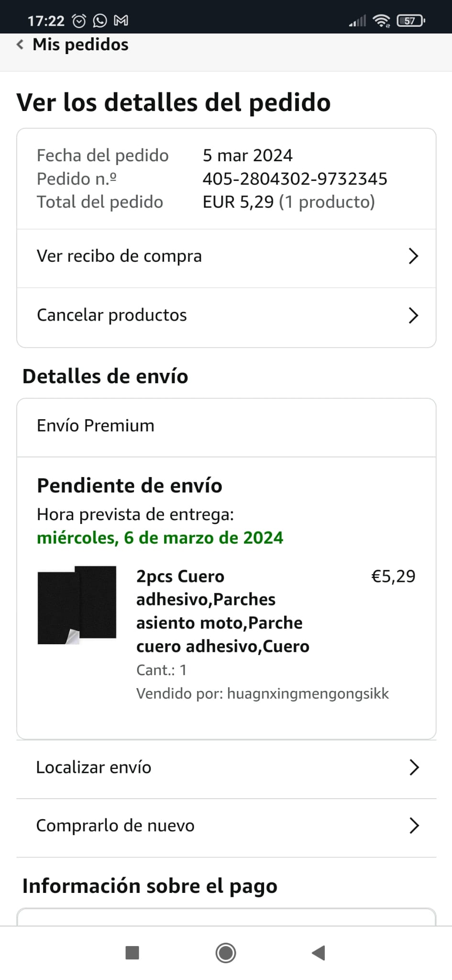Open the Cancelar productos chevron
452x980 pixels.
pyautogui.click(x=414, y=316)
